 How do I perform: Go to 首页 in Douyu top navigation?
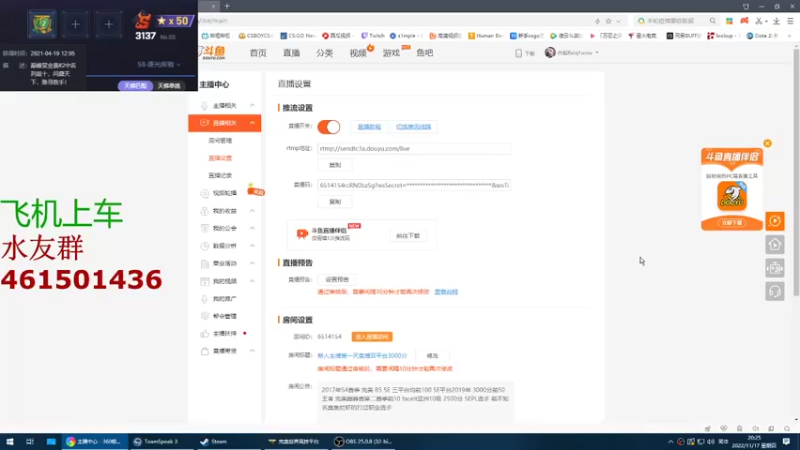click(258, 53)
